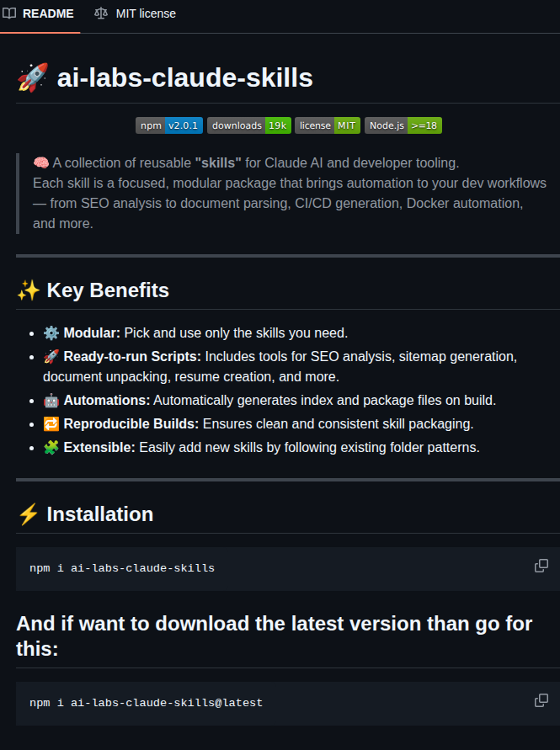Click the robot icon next to Automations
This screenshot has height=750, width=560.
[x=51, y=401]
